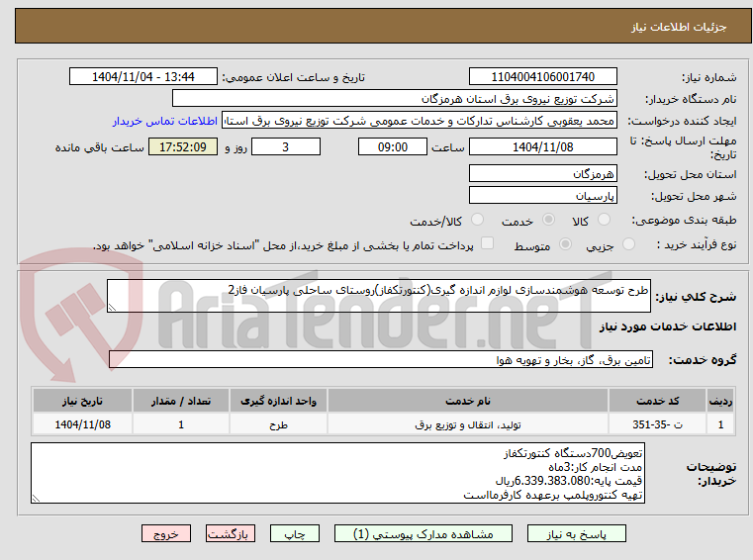Click the text تهیه کنتوروپلمپ برعهده کارفرمااست
This screenshot has width=753, height=560.
click(x=553, y=495)
